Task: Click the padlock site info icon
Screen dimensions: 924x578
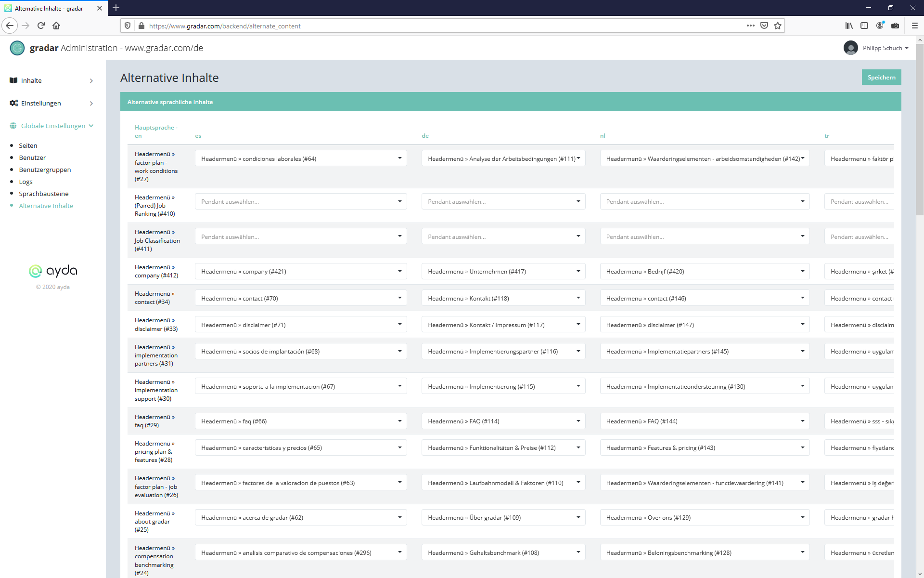Action: click(x=141, y=26)
